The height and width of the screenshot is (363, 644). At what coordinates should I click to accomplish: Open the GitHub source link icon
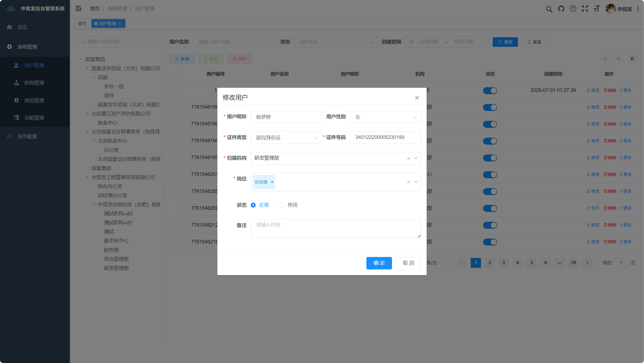561,9
